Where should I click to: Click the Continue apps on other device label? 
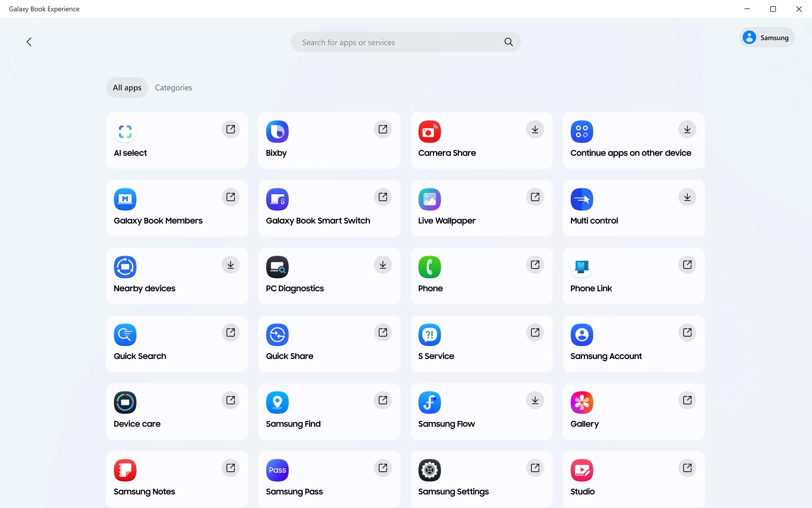coord(630,153)
